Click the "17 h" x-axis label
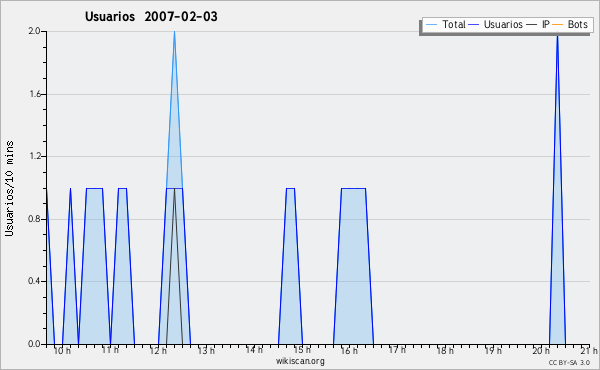The width and height of the screenshot is (600, 370). click(x=397, y=350)
